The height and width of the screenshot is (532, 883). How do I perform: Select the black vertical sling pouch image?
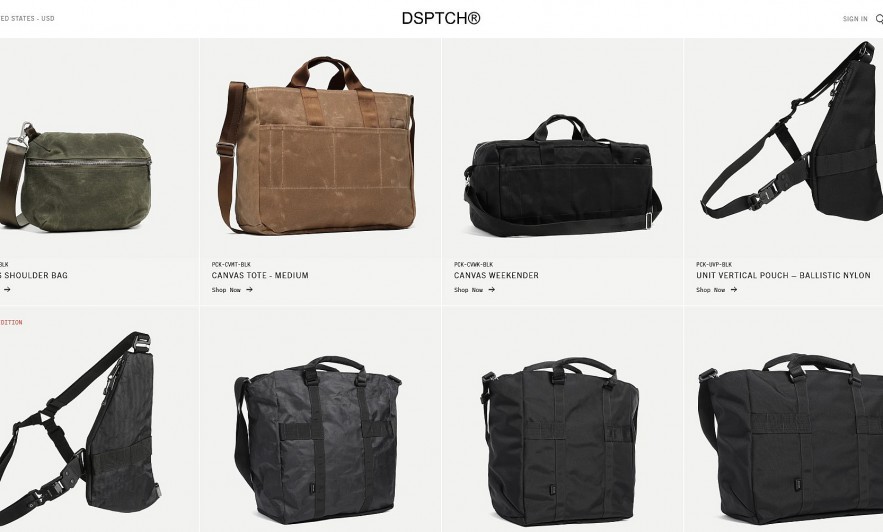pyautogui.click(x=792, y=131)
